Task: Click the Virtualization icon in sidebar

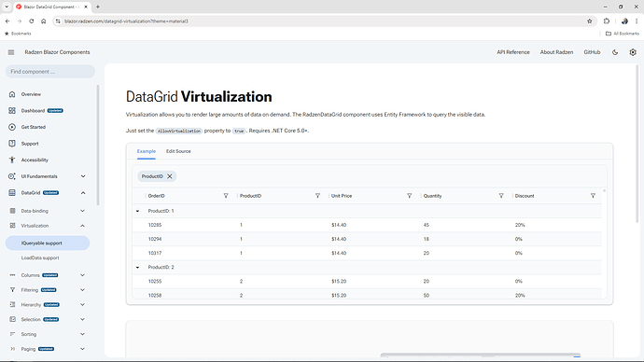Action: (12, 226)
